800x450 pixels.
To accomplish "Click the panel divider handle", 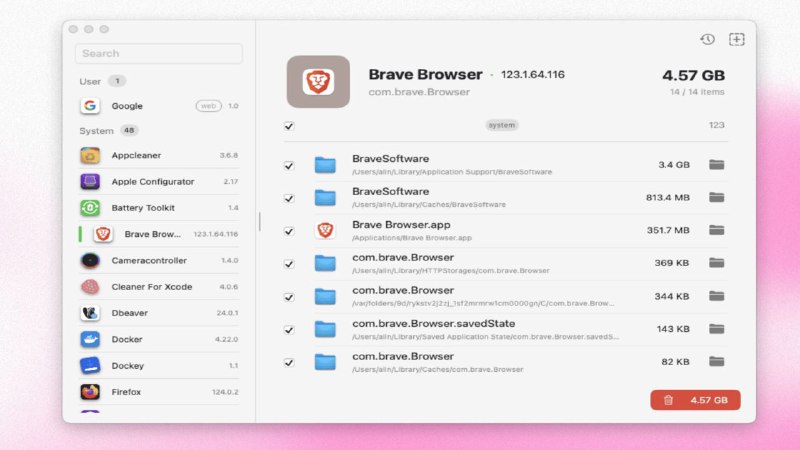I will coord(260,221).
